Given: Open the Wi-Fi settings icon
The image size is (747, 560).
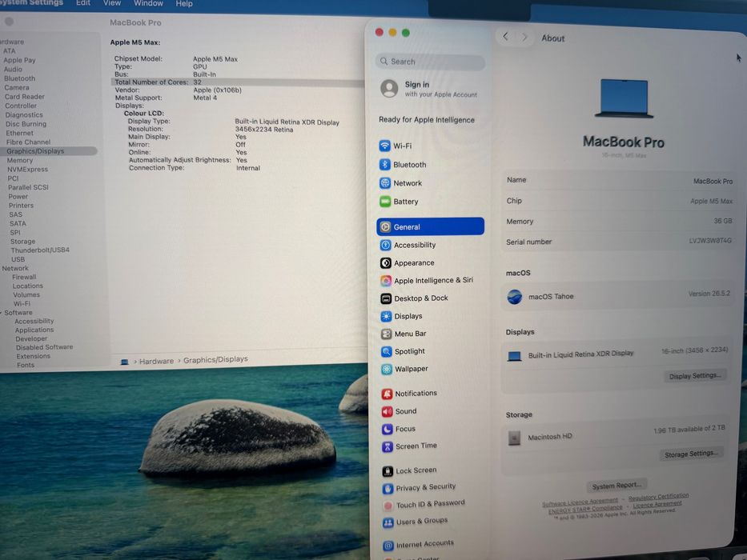Looking at the screenshot, I should tap(384, 146).
